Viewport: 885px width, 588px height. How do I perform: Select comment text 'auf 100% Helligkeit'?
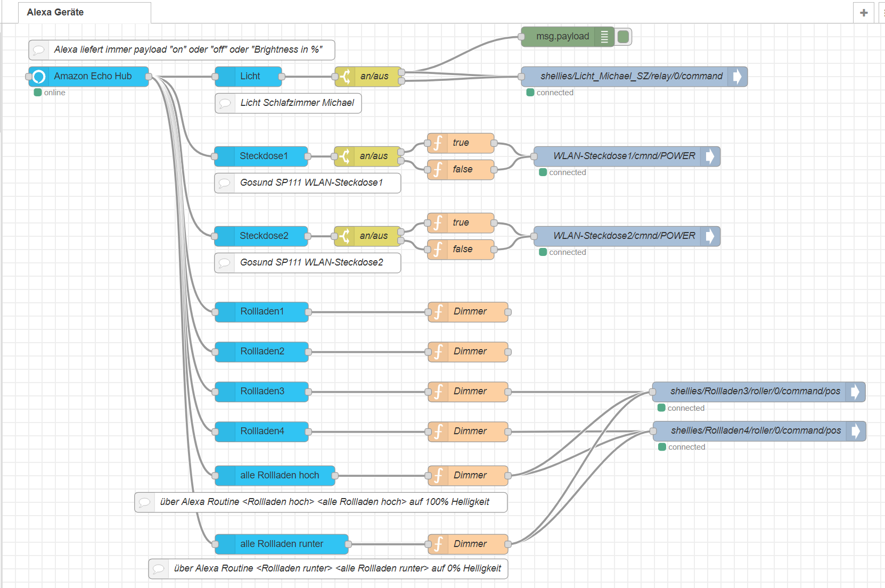click(x=449, y=502)
